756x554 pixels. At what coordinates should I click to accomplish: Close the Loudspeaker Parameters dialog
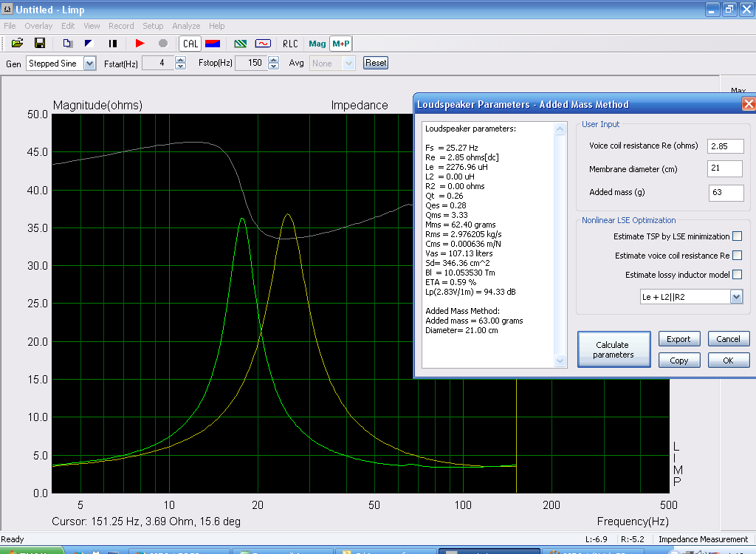tap(749, 104)
